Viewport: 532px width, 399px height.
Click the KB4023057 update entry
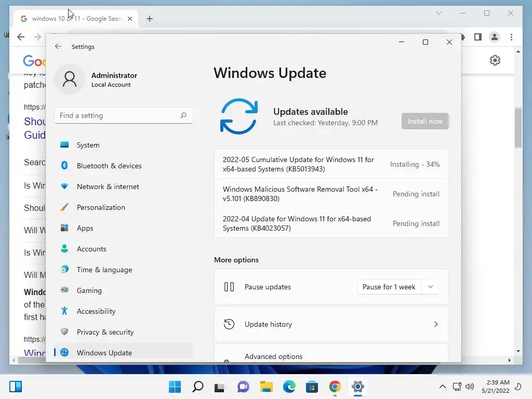(x=331, y=223)
